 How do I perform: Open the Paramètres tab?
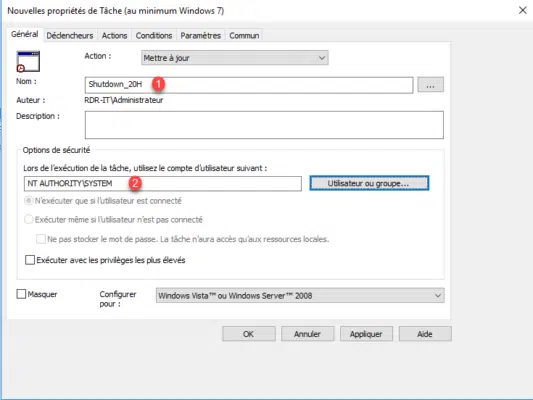click(201, 35)
